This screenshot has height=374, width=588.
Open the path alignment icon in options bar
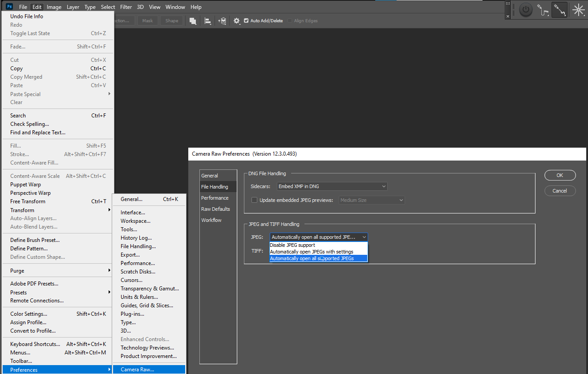[x=207, y=20]
